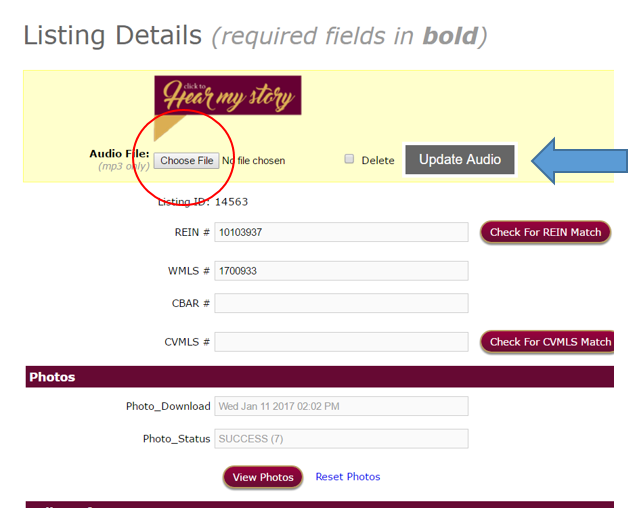This screenshot has width=636, height=524.
Task: Click the Update Audio button
Action: 460,160
